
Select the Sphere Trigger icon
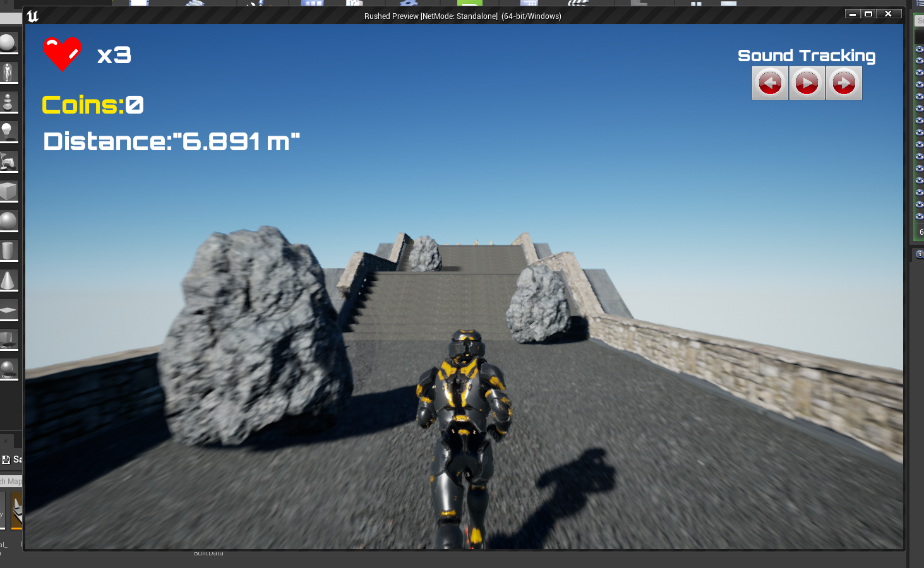(8, 369)
